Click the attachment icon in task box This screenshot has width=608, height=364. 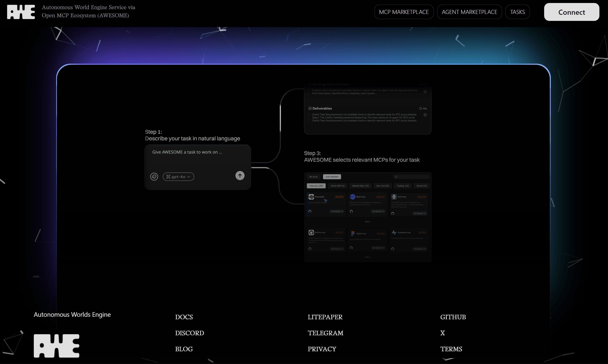(154, 177)
